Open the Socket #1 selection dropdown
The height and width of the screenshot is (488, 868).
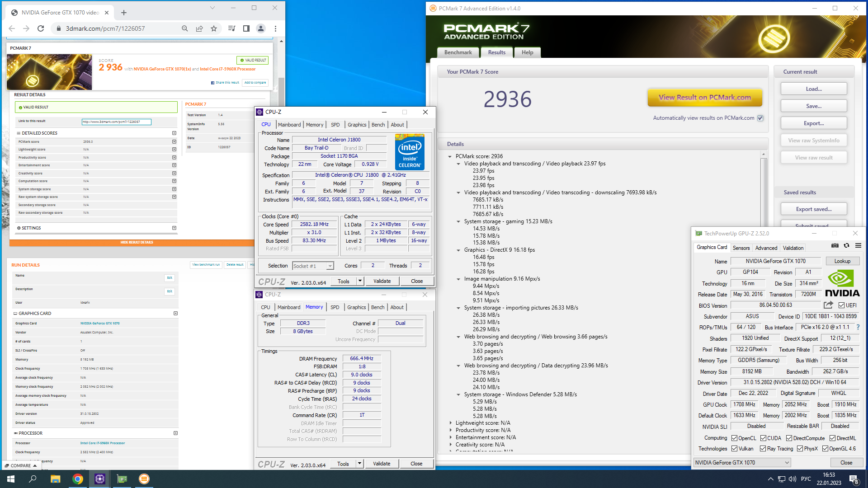point(313,266)
